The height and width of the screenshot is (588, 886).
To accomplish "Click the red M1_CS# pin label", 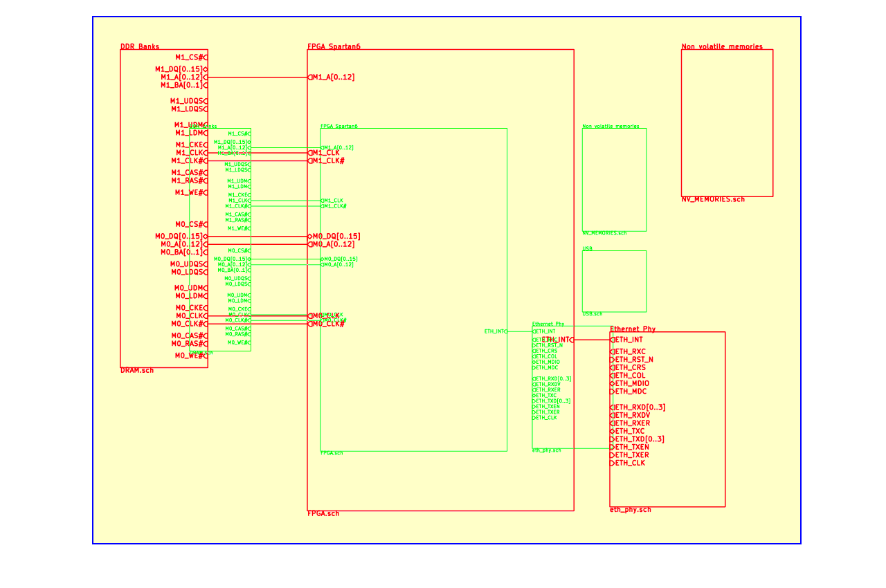I will point(189,57).
